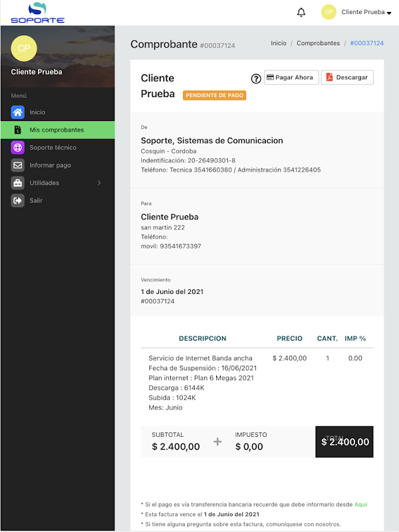
Task: Select Informar pago in the sidebar menu
Action: pos(51,165)
